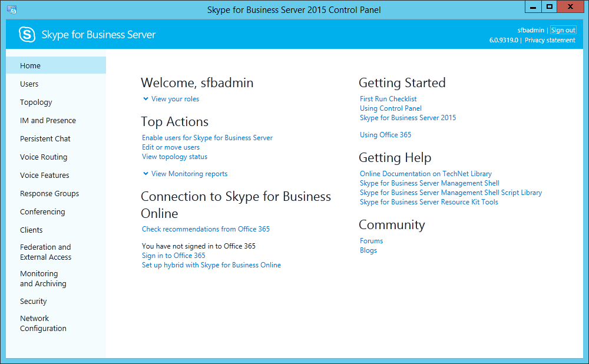Click the Using Control Panel link
Viewport: 589px width, 364px height.
tap(391, 108)
